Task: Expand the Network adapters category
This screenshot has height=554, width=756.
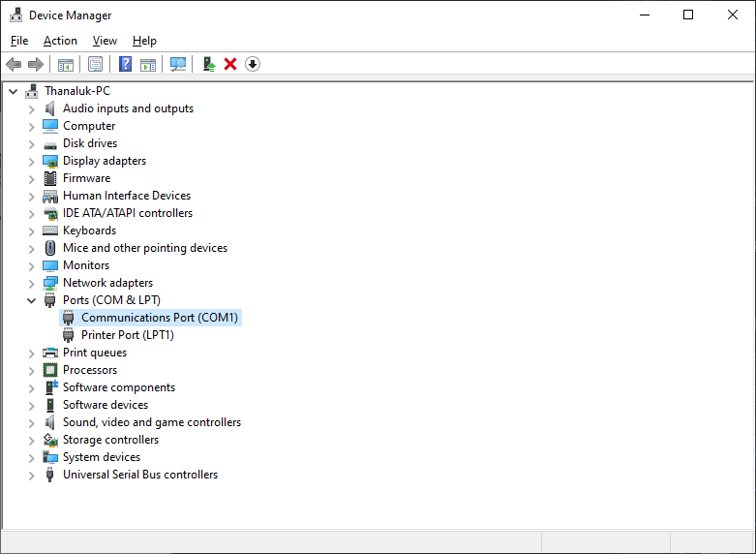Action: (31, 283)
